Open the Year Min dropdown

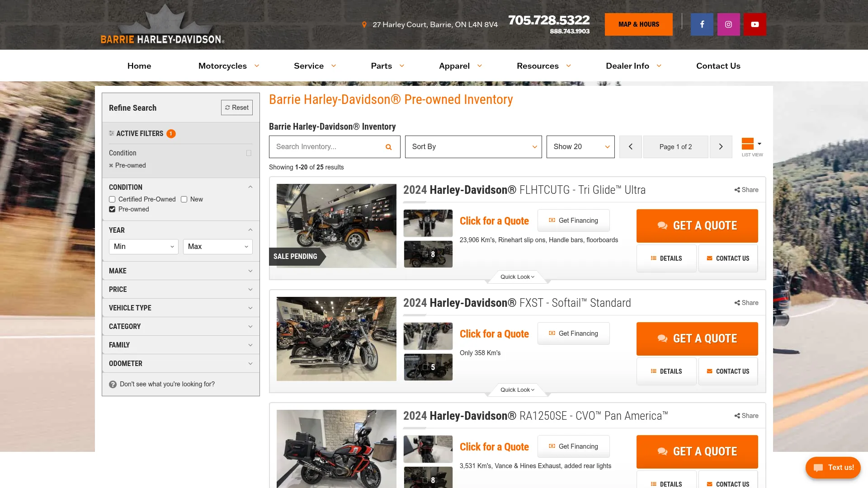[144, 247]
